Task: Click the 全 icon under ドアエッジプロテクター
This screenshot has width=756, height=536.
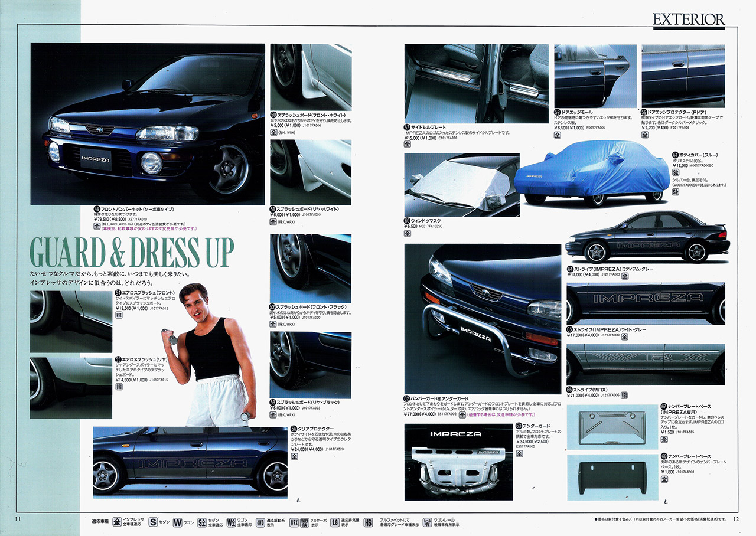Action: click(x=644, y=135)
